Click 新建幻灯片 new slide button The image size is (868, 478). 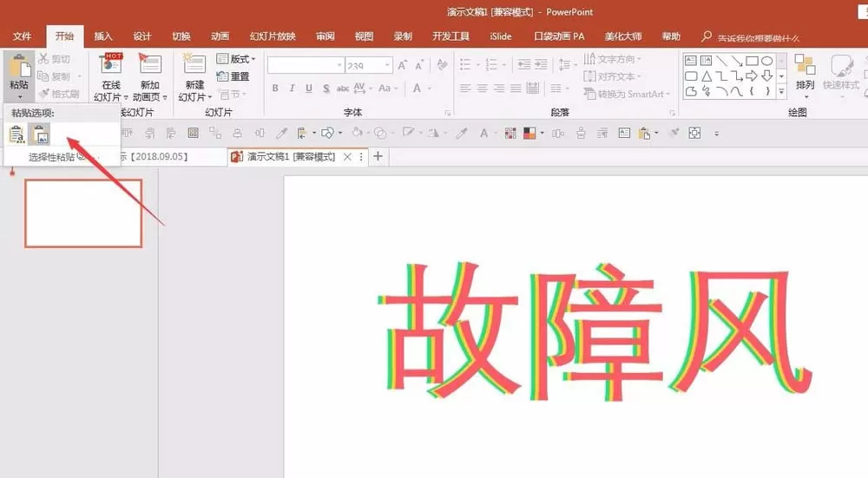coord(194,77)
